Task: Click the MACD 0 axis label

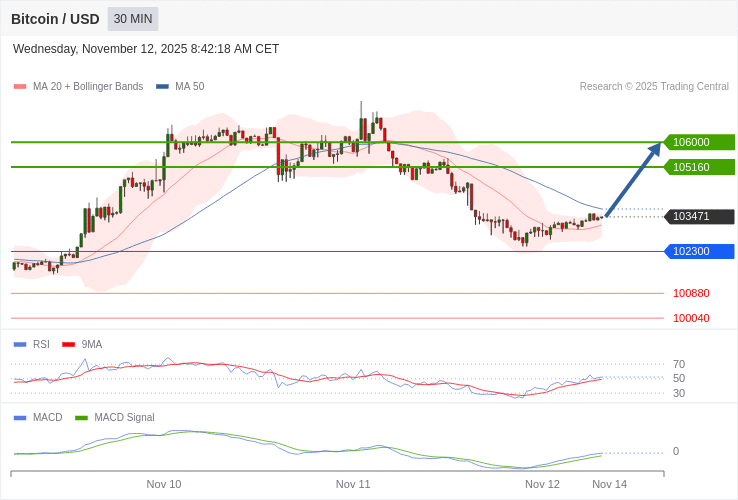Action: (676, 452)
